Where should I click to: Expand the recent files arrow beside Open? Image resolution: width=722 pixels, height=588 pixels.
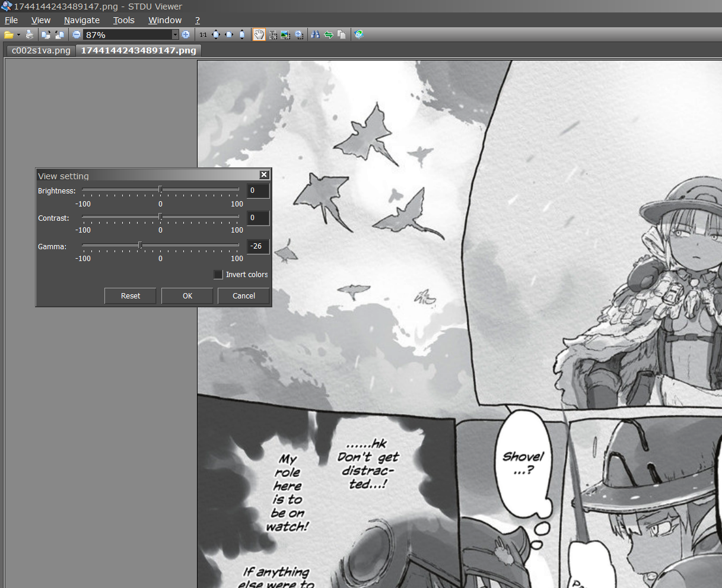[18, 34]
